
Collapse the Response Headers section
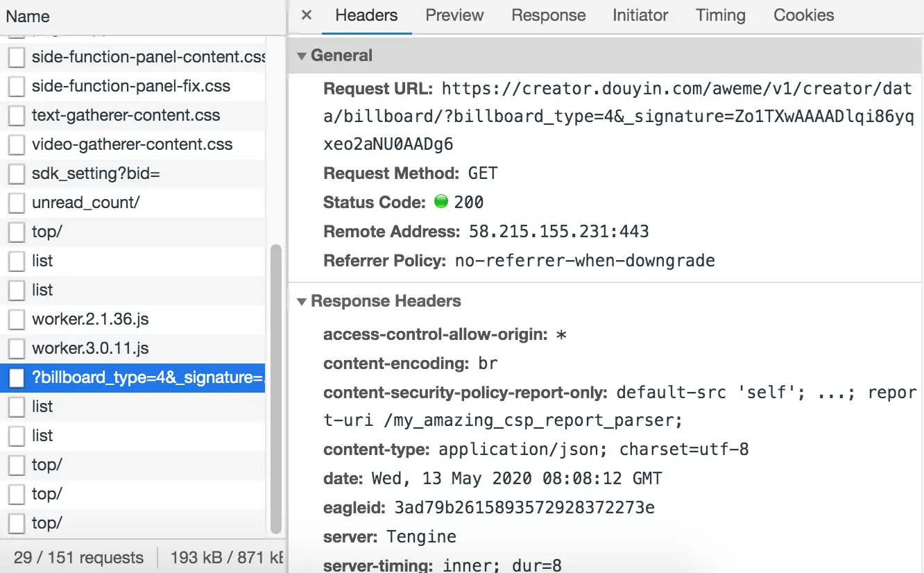tap(302, 302)
